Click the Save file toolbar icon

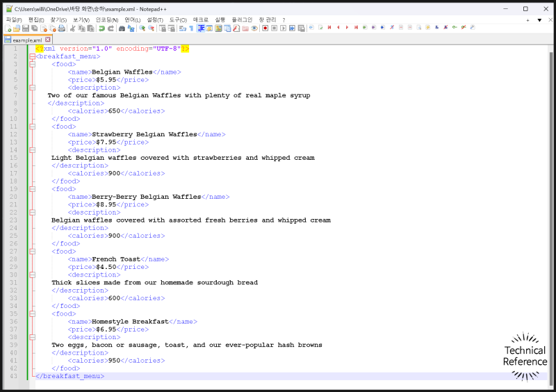[x=26, y=28]
